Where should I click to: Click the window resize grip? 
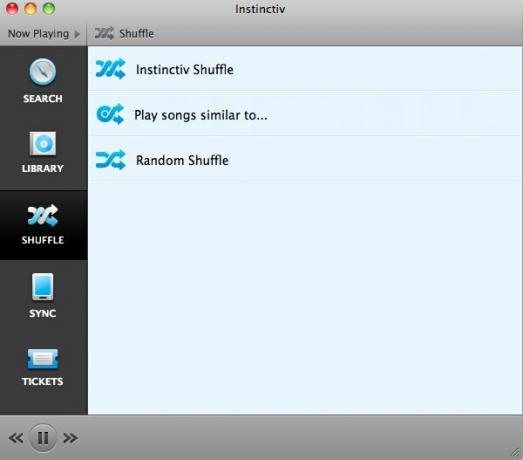pyautogui.click(x=516, y=453)
